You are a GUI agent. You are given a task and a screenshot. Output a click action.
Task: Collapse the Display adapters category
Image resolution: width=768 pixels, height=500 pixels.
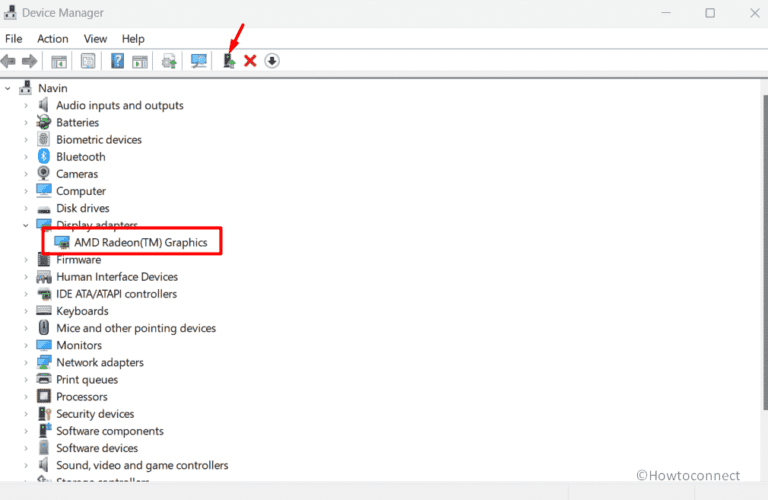pos(25,225)
